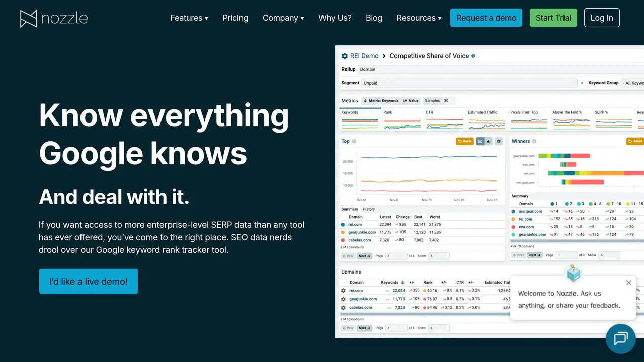Open the REI Demo gear icon

pyautogui.click(x=345, y=56)
